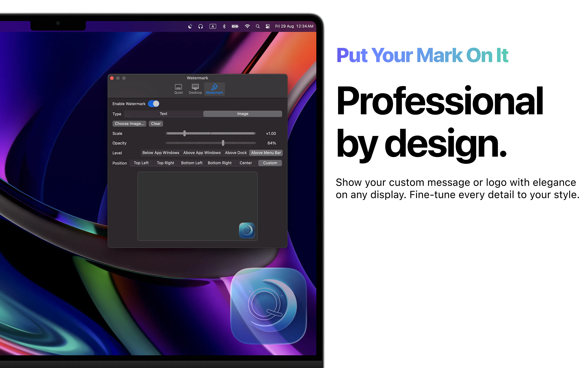Viewport: 588px width, 368px height.
Task: Click the x1.00 scale value
Action: point(271,133)
